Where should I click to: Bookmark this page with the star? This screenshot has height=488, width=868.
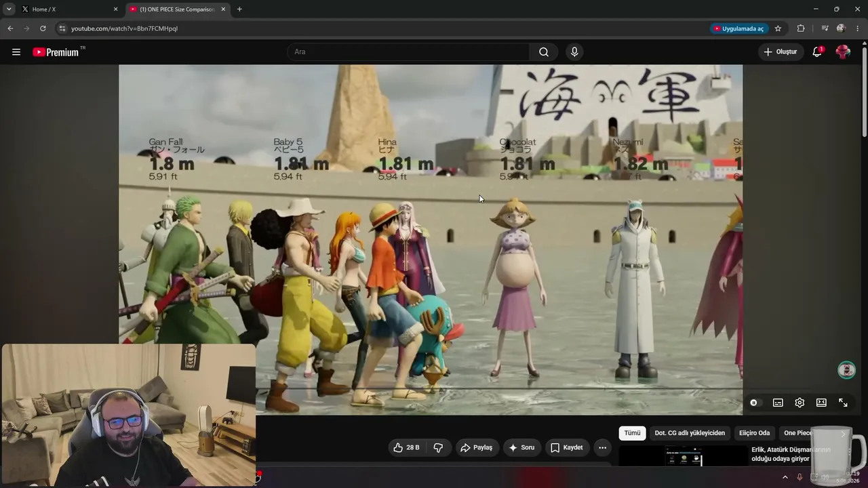click(x=778, y=28)
